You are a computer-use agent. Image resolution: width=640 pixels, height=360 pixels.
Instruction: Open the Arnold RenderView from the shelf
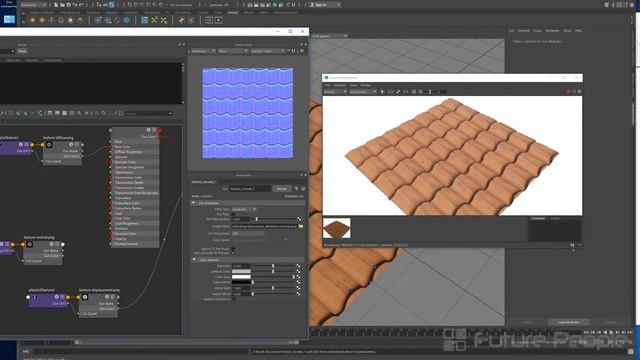[x=209, y=20]
